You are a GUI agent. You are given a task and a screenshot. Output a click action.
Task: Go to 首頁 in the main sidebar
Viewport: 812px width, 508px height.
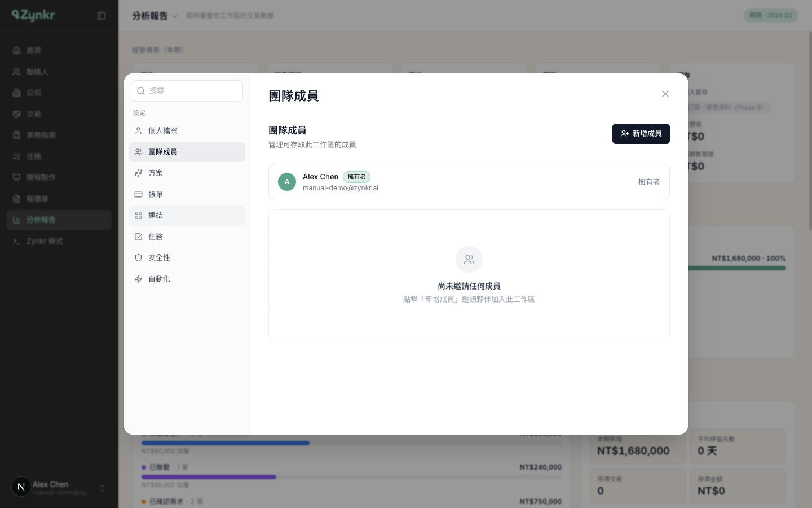tap(59, 51)
